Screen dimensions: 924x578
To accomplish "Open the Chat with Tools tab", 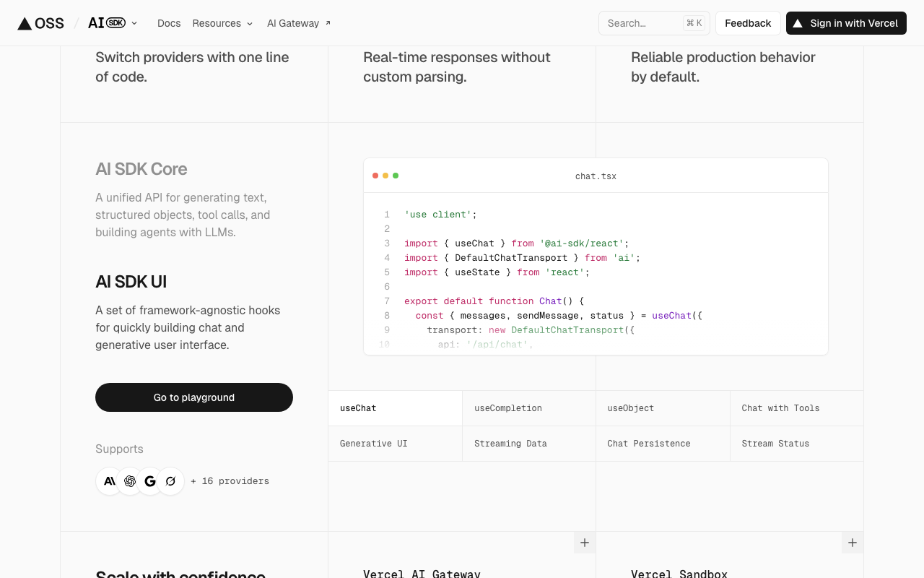I will pyautogui.click(x=797, y=408).
